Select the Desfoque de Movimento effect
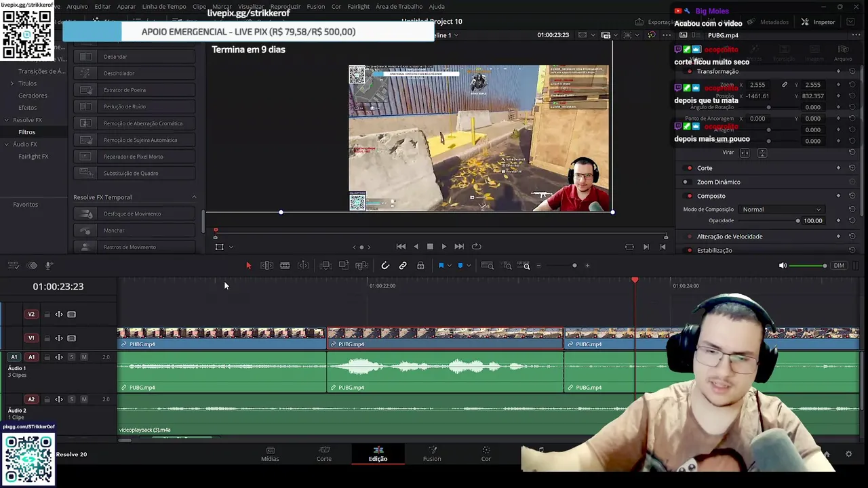 [x=134, y=214]
